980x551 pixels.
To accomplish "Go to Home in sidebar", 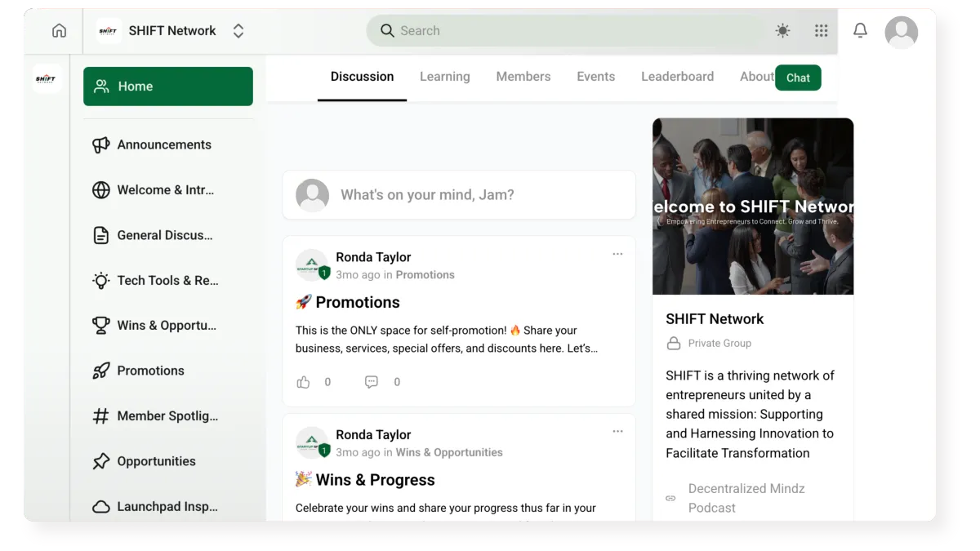I will click(x=168, y=87).
